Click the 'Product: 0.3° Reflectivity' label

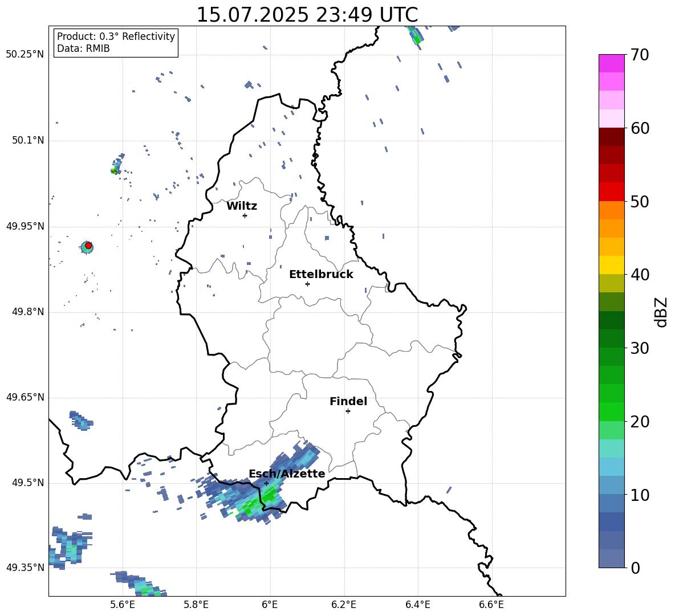coord(116,36)
